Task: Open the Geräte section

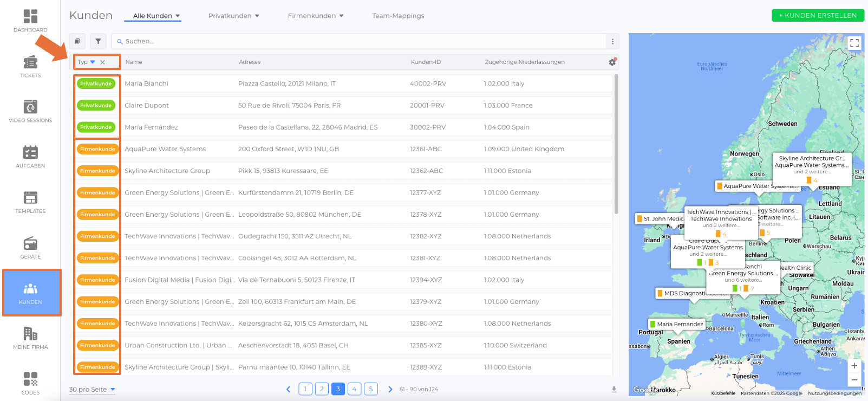Action: 30,248
